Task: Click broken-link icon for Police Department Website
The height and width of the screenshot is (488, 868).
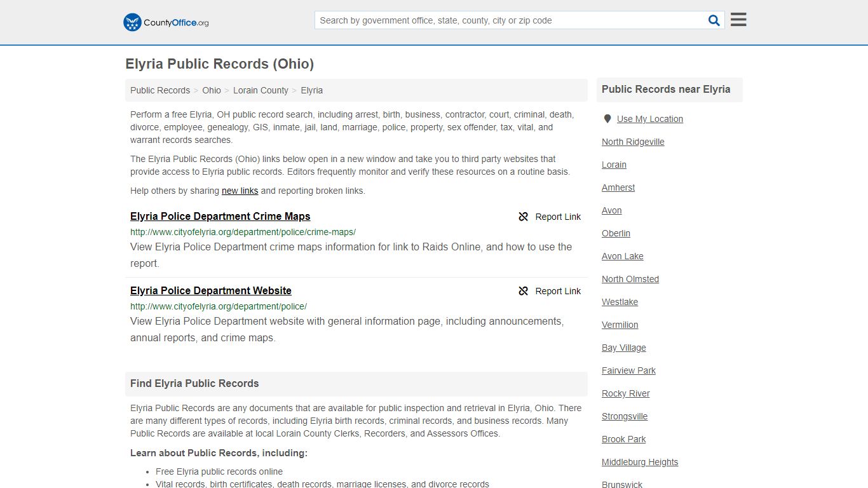Action: tap(524, 291)
